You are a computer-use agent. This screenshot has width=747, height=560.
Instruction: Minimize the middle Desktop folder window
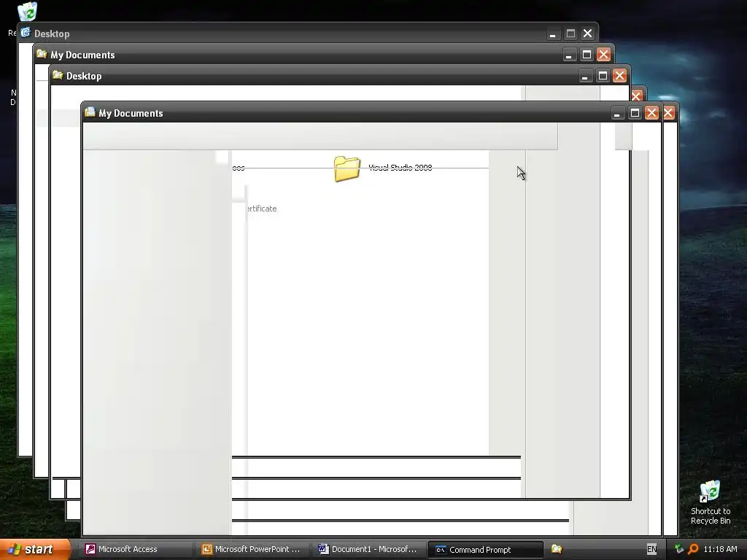pos(585,76)
